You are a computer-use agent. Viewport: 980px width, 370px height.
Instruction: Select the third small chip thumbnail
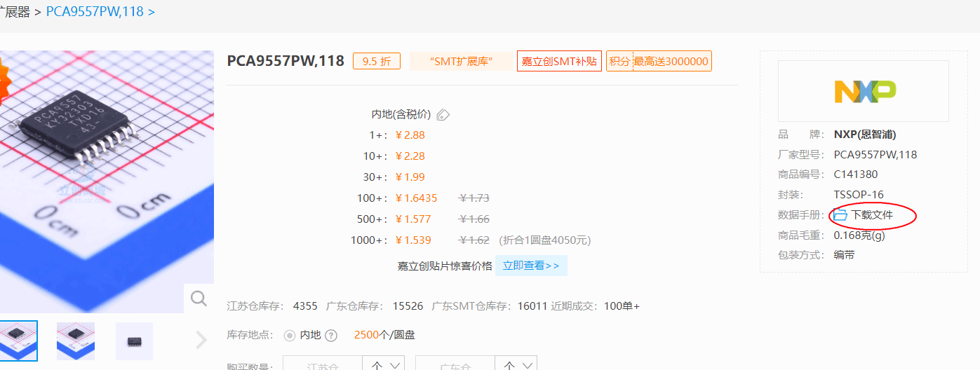coord(134,341)
